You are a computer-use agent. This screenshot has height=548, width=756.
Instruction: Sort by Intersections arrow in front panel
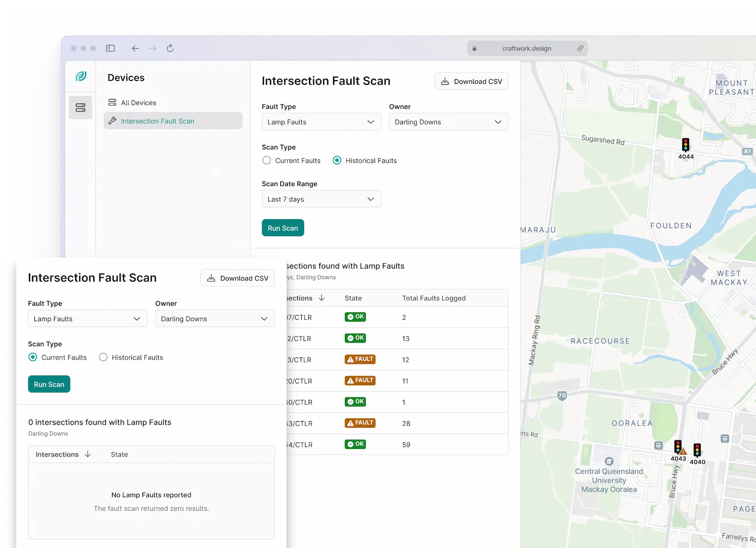coord(88,454)
